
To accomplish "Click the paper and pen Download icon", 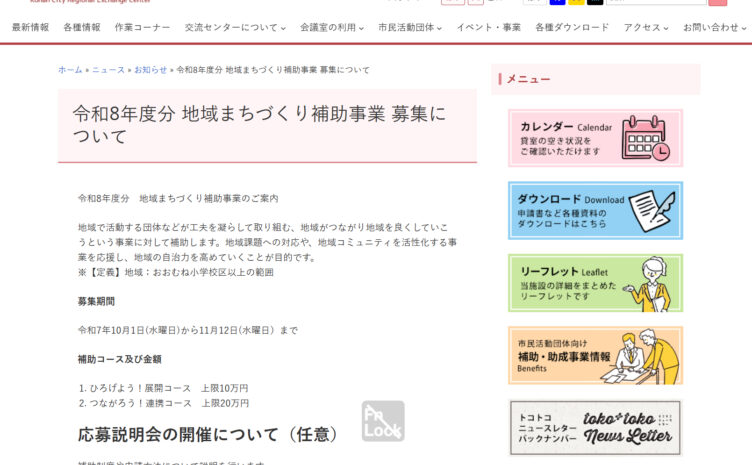I will (650, 210).
